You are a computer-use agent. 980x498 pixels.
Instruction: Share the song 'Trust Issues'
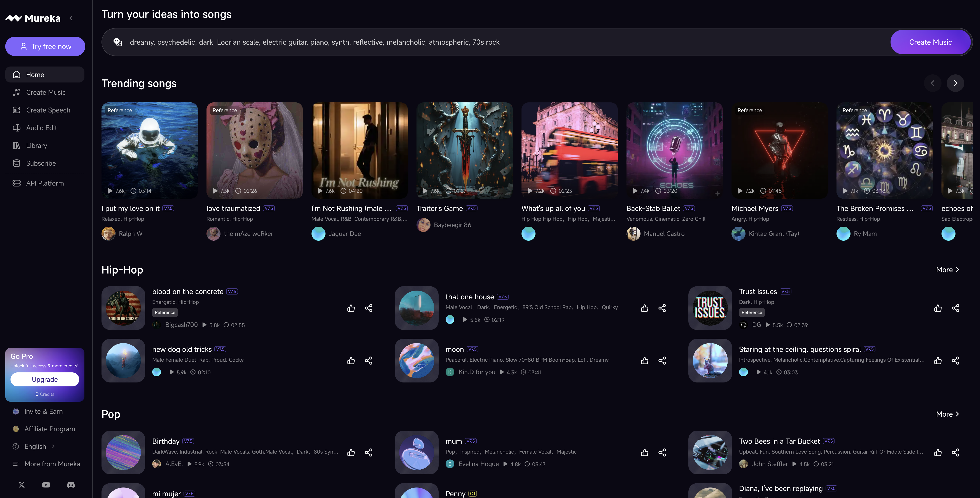tap(955, 308)
